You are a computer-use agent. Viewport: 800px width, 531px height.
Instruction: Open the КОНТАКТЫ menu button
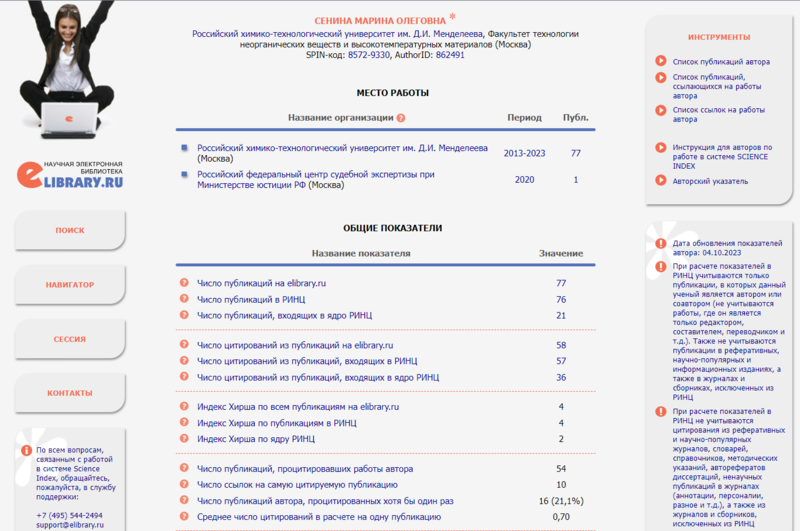(70, 393)
